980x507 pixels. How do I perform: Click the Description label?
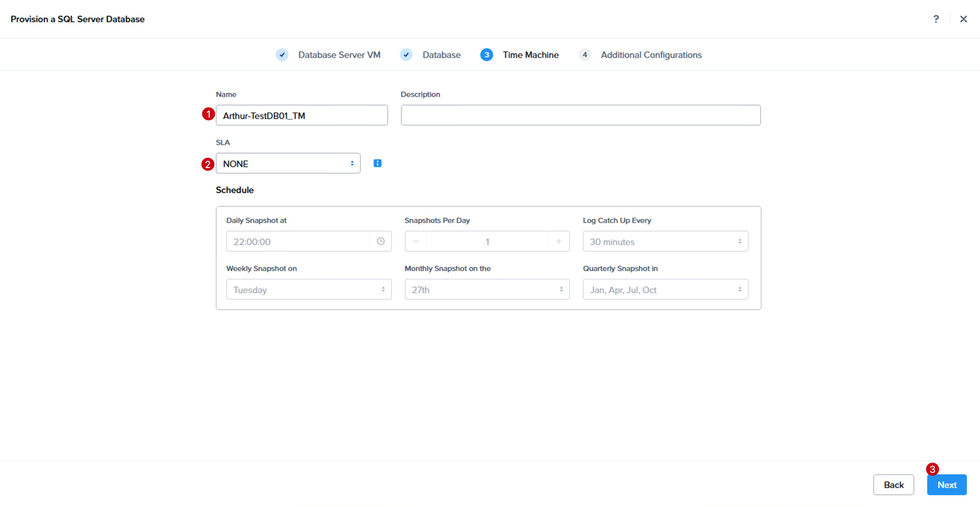click(420, 94)
